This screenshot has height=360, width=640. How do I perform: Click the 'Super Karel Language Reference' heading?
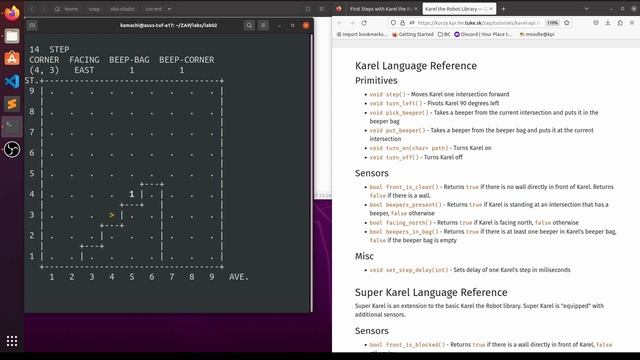[431, 292]
